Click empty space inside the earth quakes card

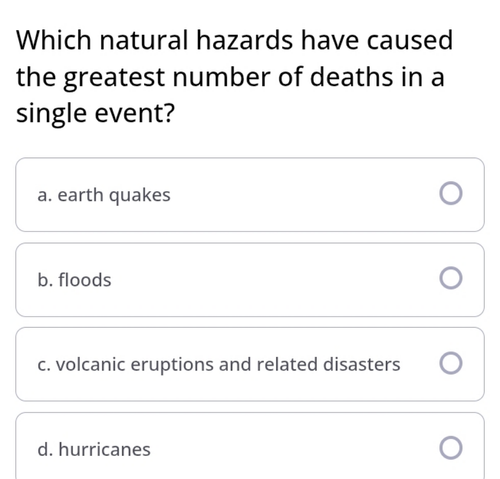pyautogui.click(x=300, y=195)
